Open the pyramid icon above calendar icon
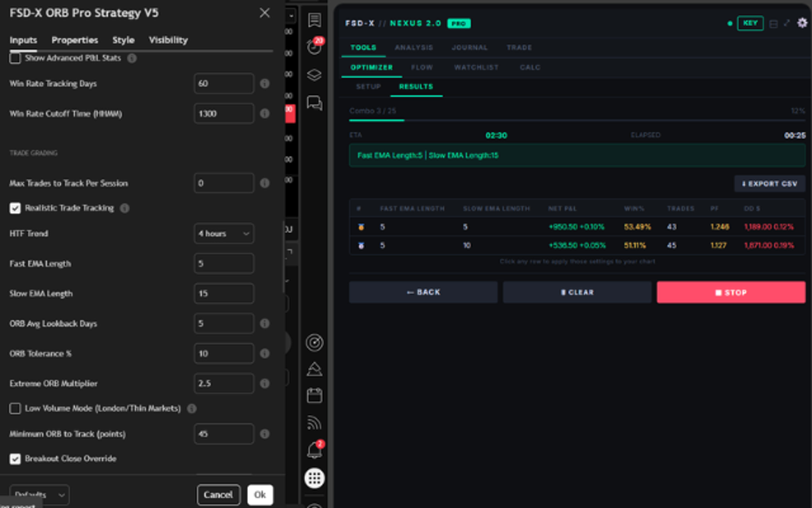The width and height of the screenshot is (812, 508). [x=314, y=369]
